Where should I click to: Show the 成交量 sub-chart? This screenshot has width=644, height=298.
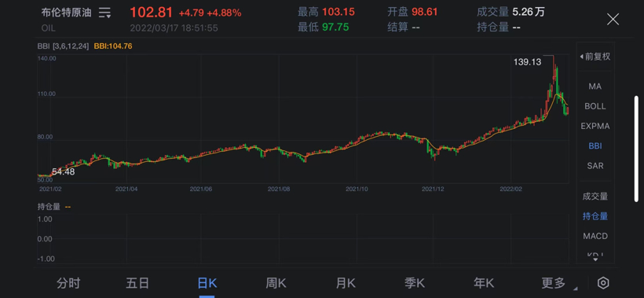tap(595, 197)
